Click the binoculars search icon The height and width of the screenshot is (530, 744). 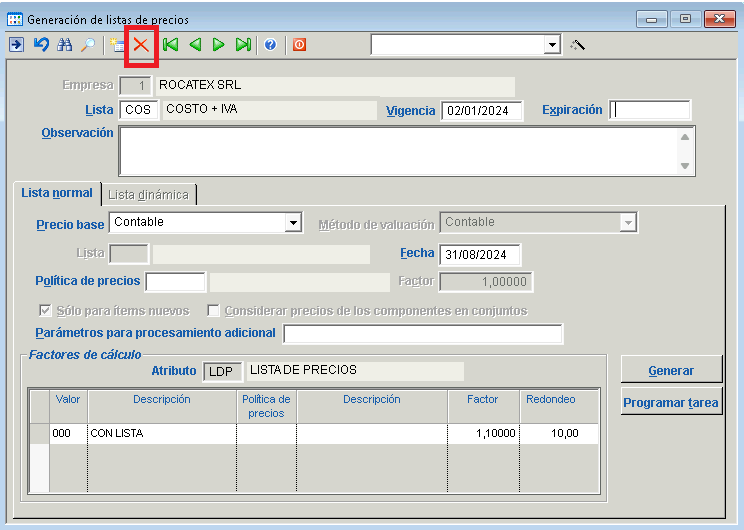click(65, 45)
